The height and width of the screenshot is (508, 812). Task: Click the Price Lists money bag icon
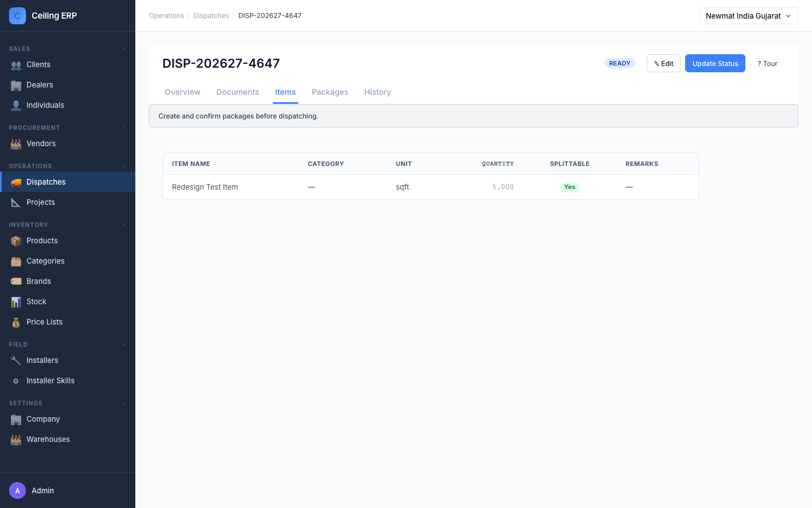[x=16, y=322]
